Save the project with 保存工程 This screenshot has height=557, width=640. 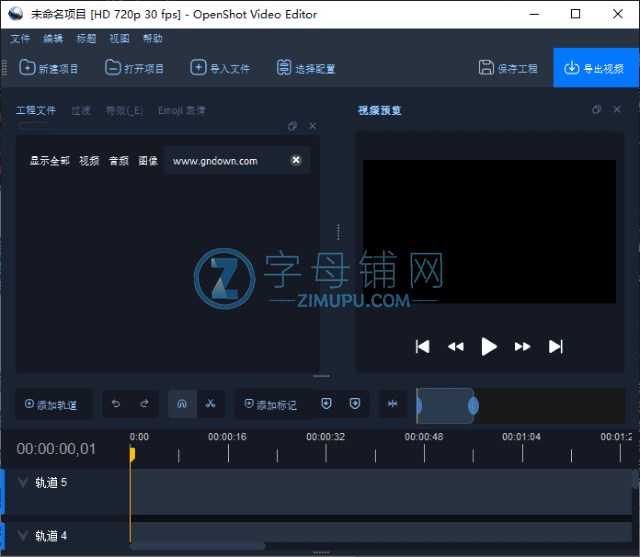508,68
